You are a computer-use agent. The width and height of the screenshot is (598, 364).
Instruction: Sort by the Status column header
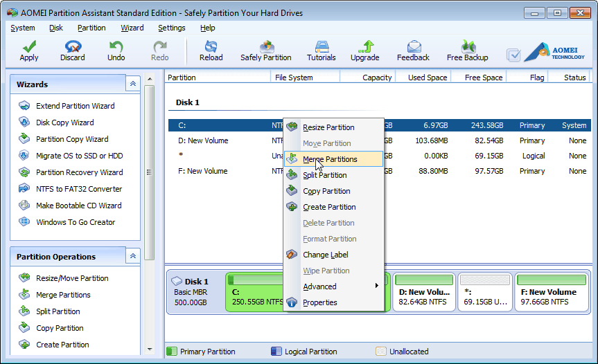tap(570, 78)
